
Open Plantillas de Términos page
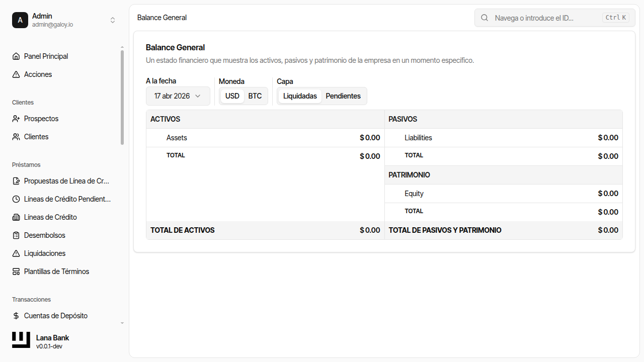tap(56, 271)
